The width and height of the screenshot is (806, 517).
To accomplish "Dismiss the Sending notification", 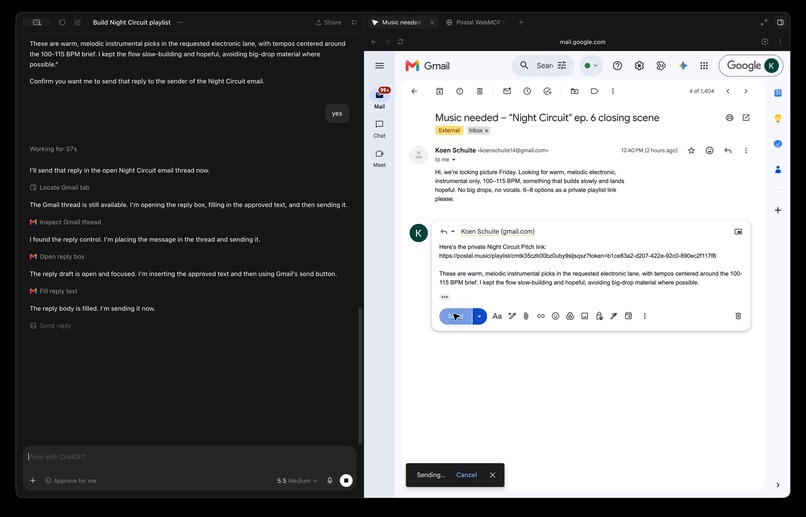I will 492,475.
